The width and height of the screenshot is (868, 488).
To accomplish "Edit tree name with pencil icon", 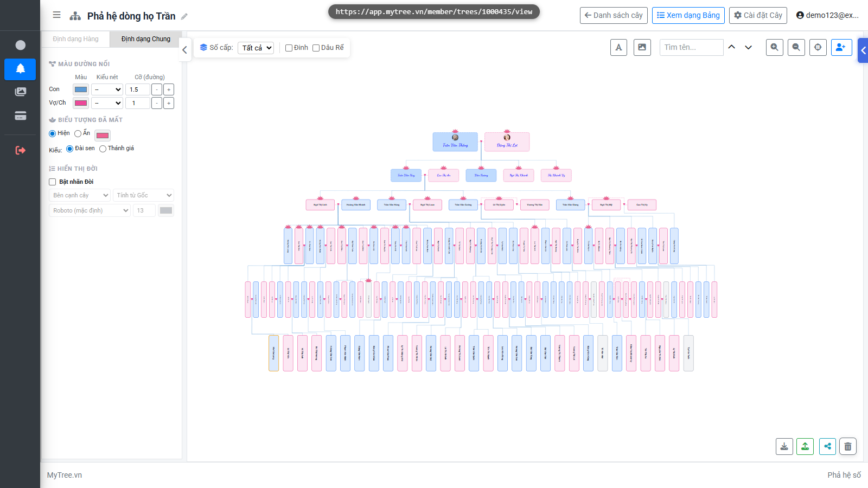I will 184,16.
